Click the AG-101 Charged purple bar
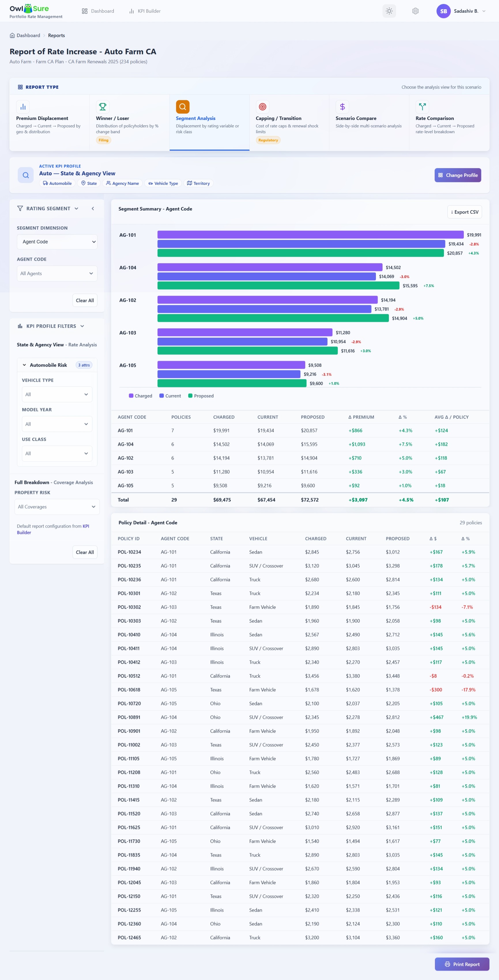Viewport: 499px width, 980px height. click(310, 235)
